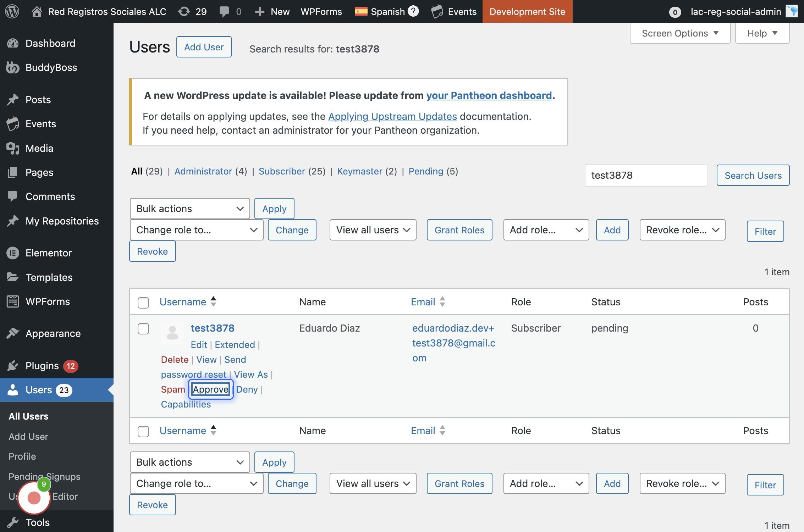Click the Search Users button
The width and height of the screenshot is (804, 532).
[x=753, y=175]
